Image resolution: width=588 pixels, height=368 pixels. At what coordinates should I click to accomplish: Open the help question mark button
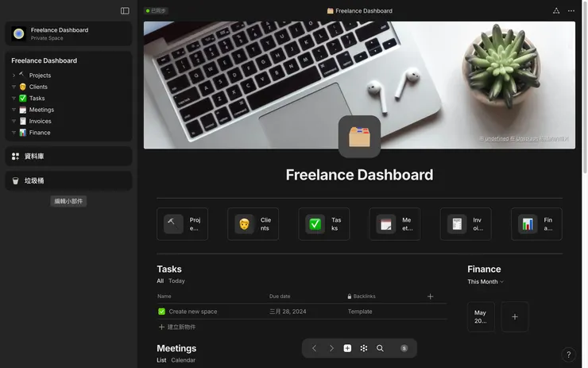[x=568, y=354]
